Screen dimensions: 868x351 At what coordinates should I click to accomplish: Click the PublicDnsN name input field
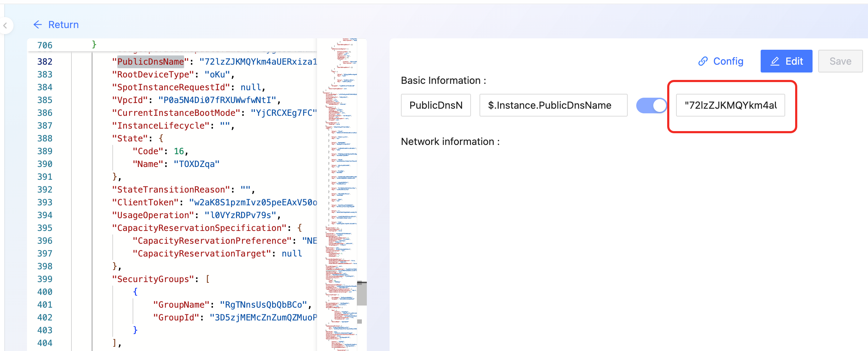click(x=436, y=105)
